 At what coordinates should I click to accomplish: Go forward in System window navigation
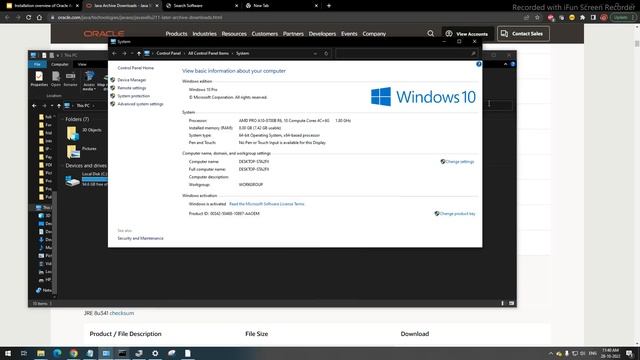point(124,53)
